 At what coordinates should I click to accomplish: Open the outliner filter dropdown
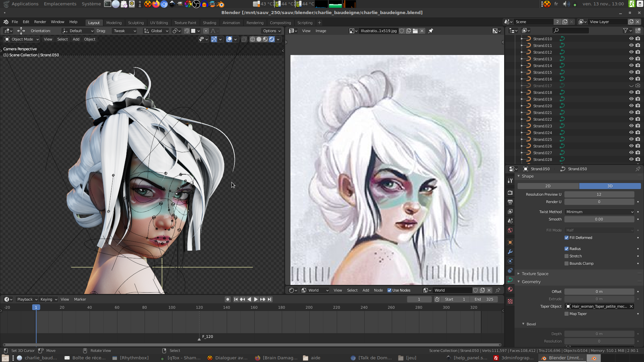pos(627,31)
